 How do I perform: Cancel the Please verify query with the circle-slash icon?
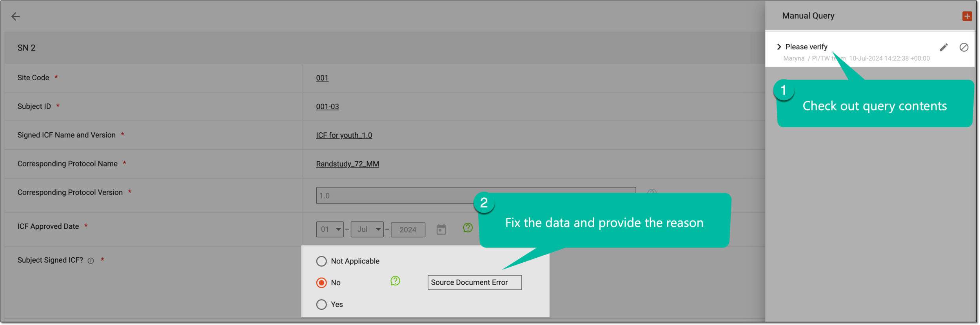(964, 47)
